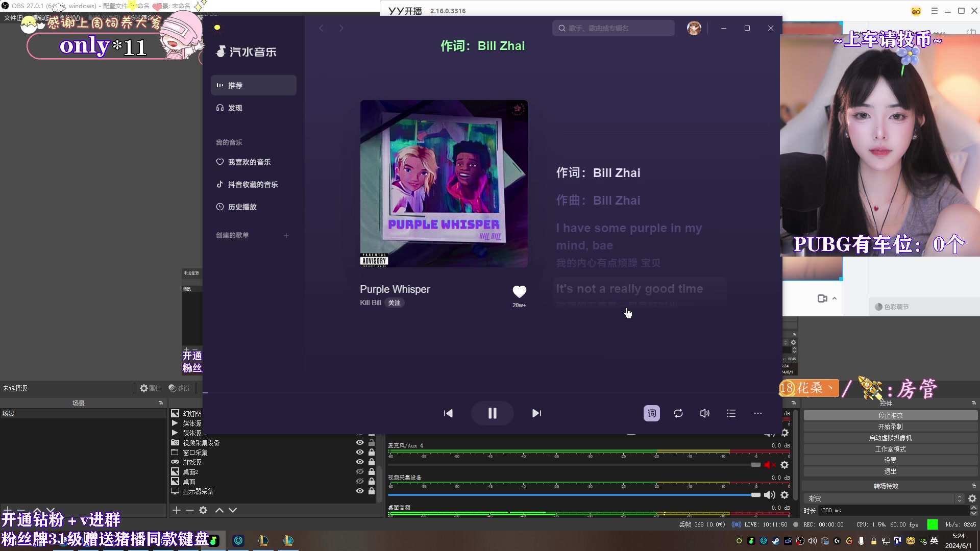Open the music player volume control
The image size is (980, 551).
(705, 413)
